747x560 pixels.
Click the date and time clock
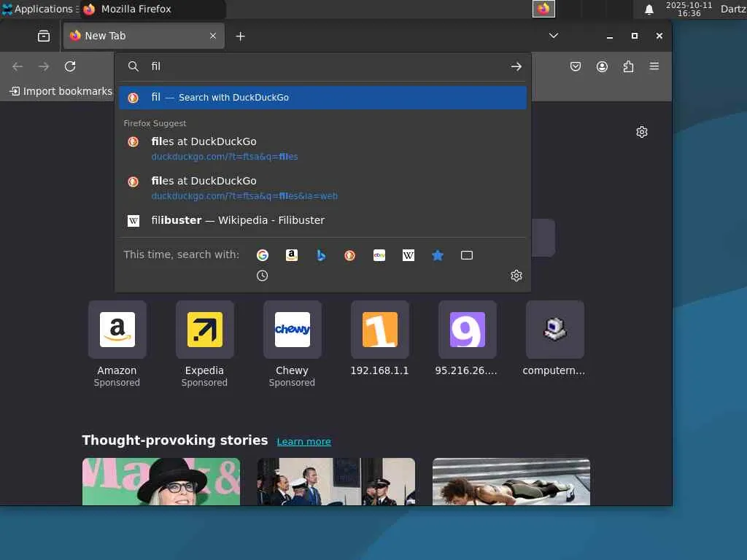(689, 9)
